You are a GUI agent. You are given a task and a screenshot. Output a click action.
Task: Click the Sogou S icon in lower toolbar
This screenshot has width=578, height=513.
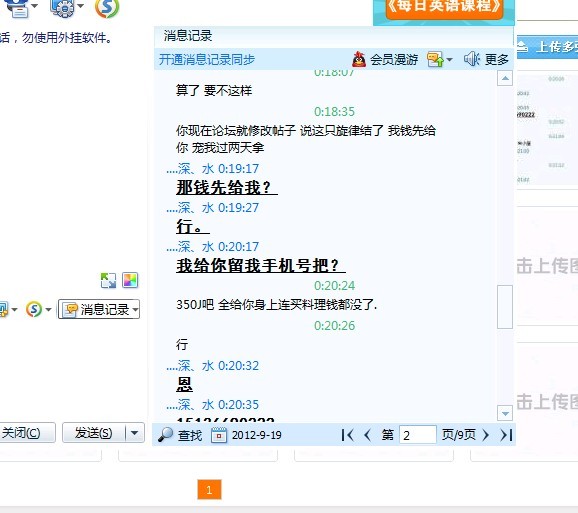tap(34, 309)
